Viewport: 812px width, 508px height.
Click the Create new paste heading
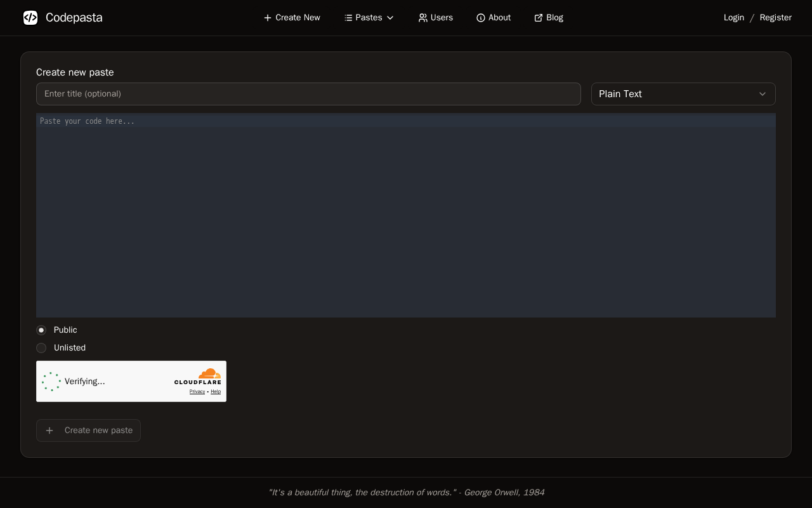(75, 72)
